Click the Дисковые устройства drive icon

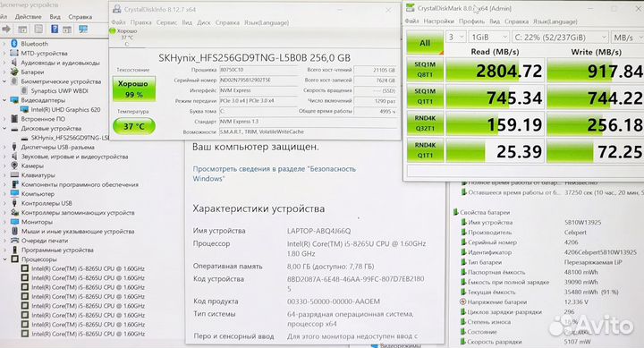tap(14, 128)
